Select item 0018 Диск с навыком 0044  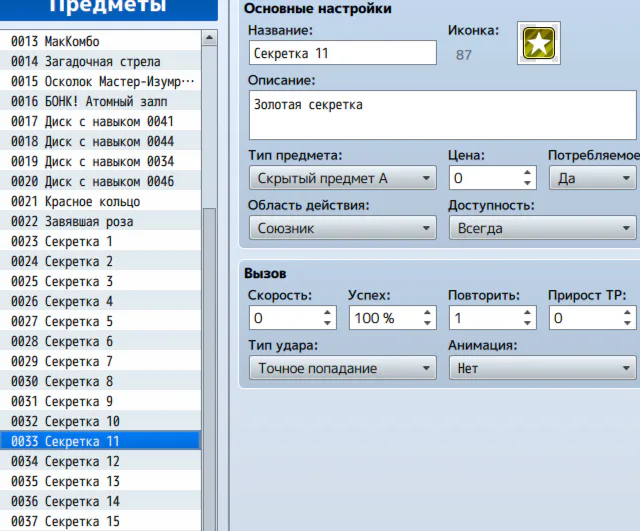(100, 141)
